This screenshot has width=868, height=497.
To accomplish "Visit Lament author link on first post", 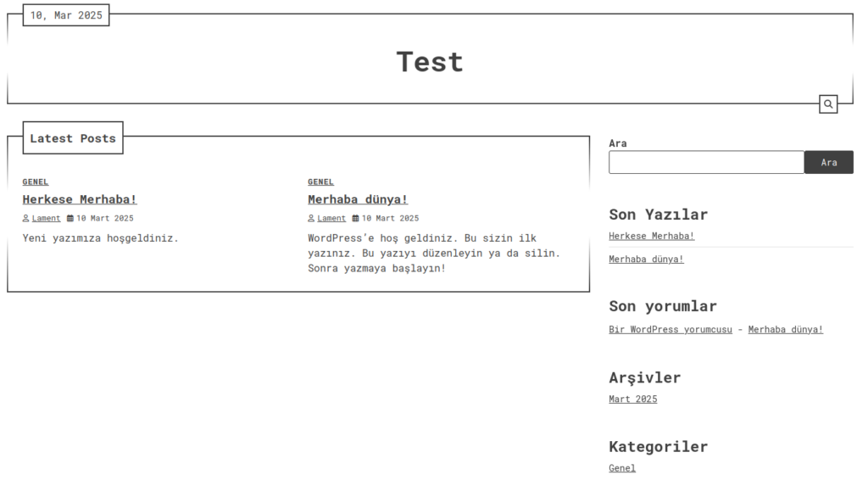I will [46, 218].
